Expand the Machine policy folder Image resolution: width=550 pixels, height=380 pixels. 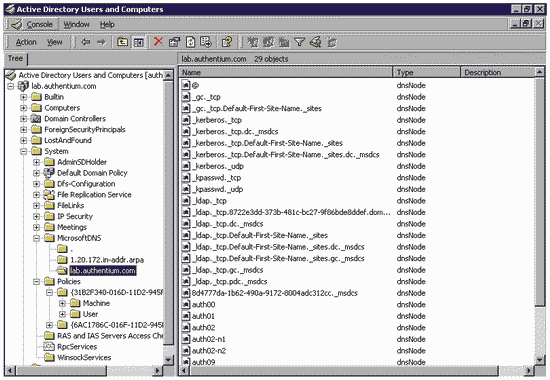click(62, 303)
